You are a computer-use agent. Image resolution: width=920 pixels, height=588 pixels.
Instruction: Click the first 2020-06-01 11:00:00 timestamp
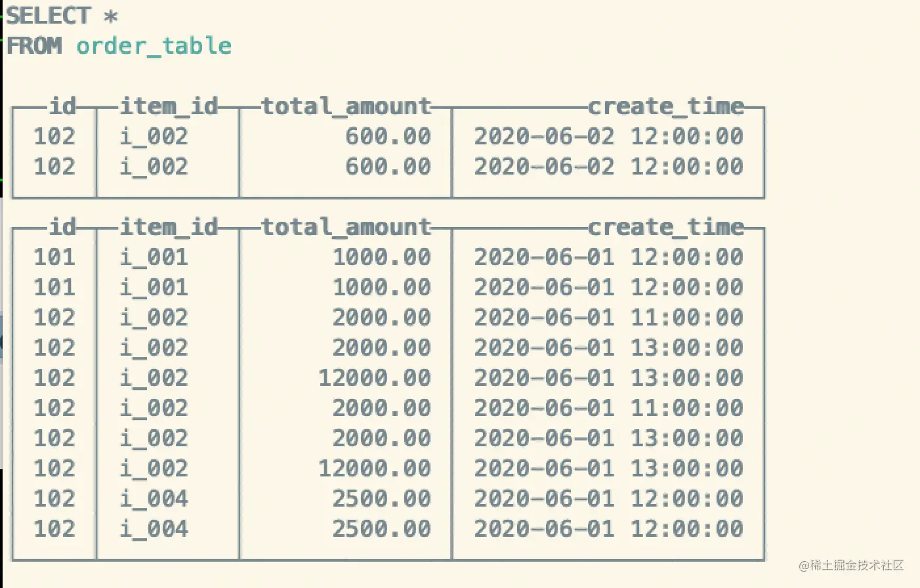click(608, 318)
